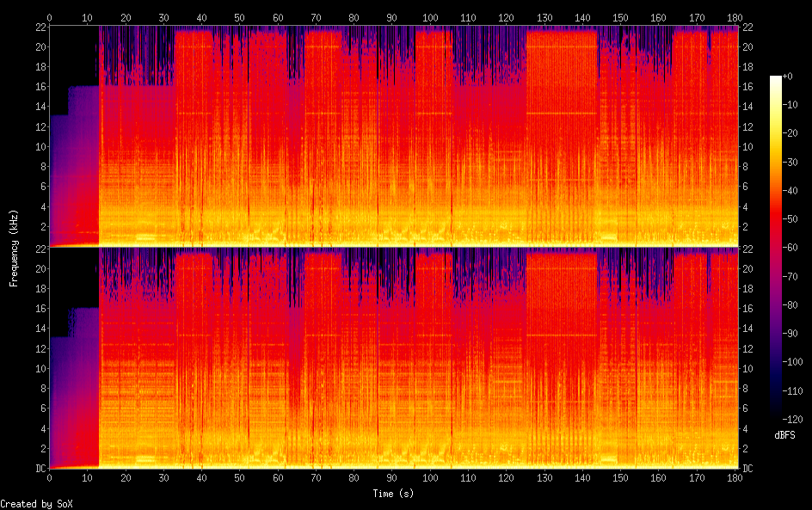This screenshot has height=510, width=812.
Task: Click "16" kHz tick on upper channel's left axis
Action: click(39, 87)
